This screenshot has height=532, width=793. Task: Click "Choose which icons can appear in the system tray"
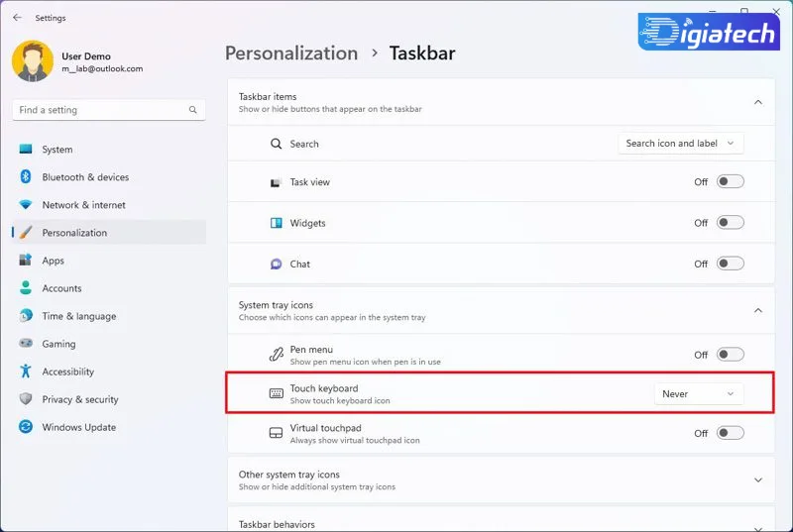332,317
